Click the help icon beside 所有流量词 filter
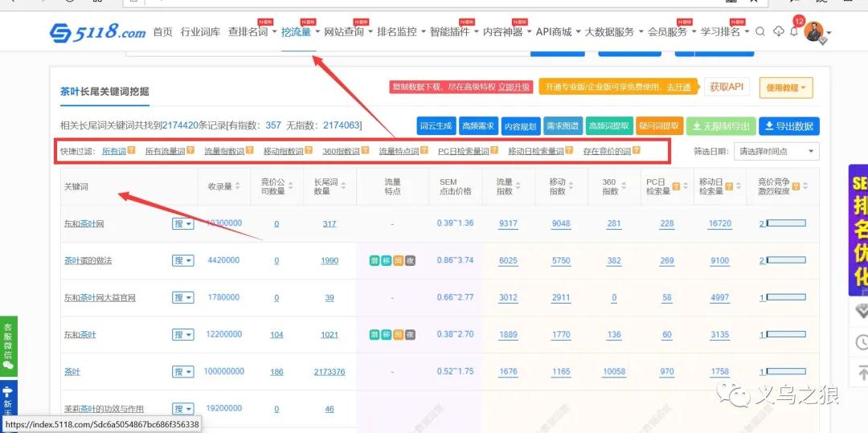The height and width of the screenshot is (433, 868). tap(190, 150)
